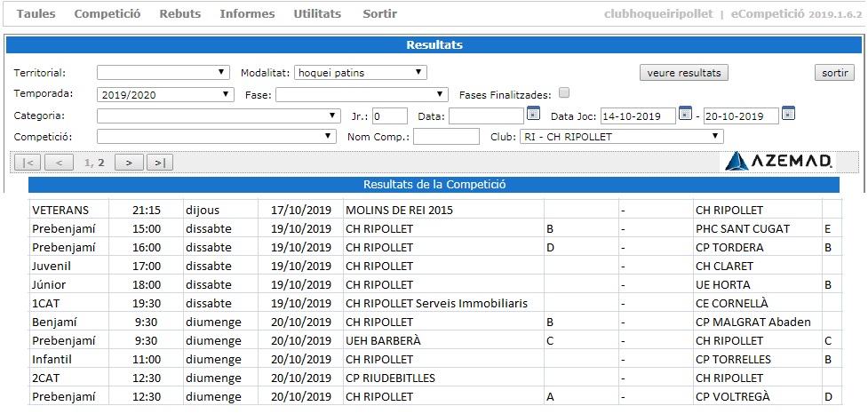Select the Infantil category cell
Screen dimensions: 868x414
[68, 360]
